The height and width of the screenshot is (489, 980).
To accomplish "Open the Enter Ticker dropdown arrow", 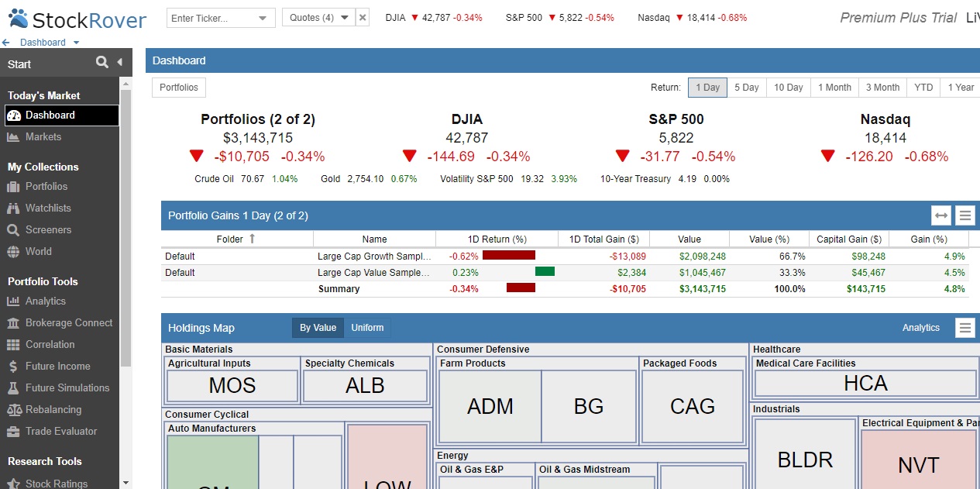I will 263,18.
